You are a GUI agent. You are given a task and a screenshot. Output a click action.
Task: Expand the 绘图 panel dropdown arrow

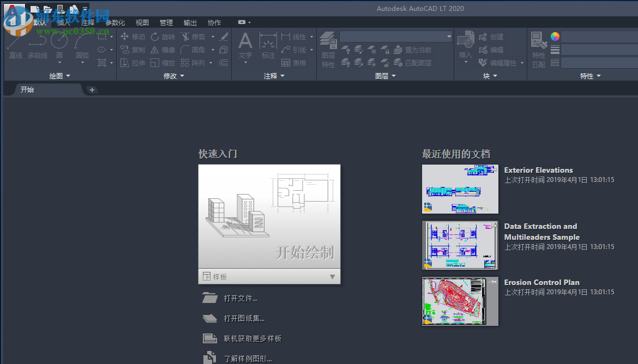point(69,76)
